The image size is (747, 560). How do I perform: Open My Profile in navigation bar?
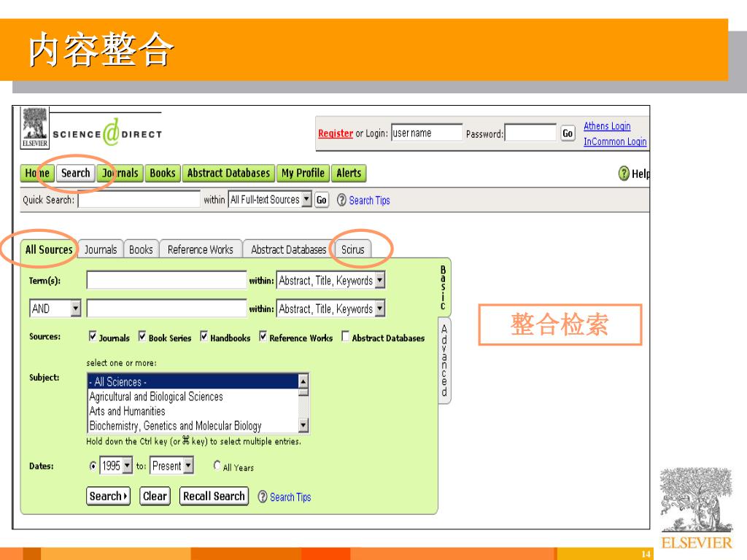[x=303, y=173]
